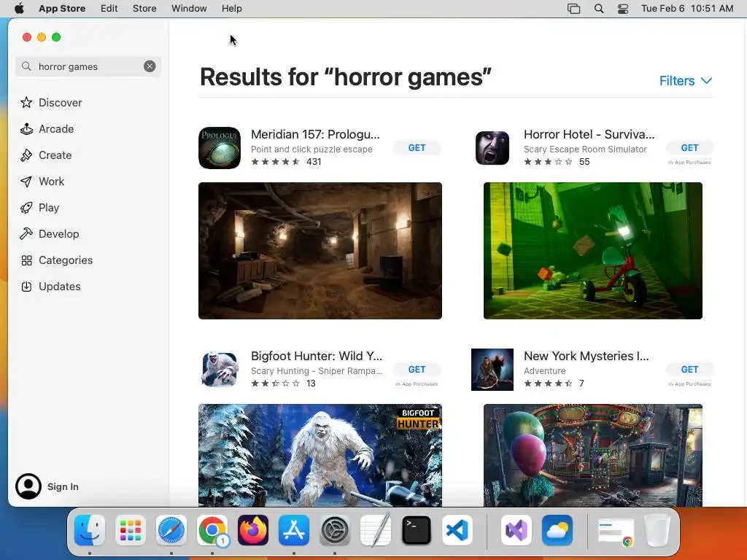Open Terminal from the Dock
This screenshot has height=560, width=747.
(417, 531)
